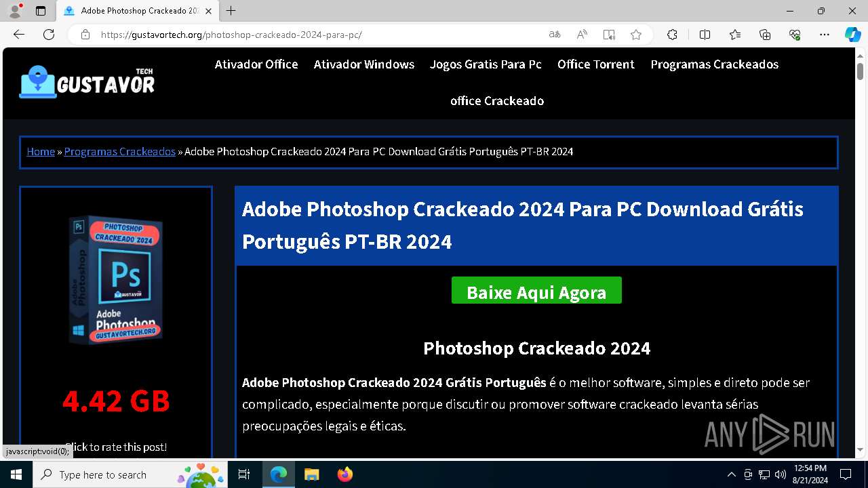The height and width of the screenshot is (488, 868).
Task: Open Windows Start menu
Action: click(x=16, y=474)
